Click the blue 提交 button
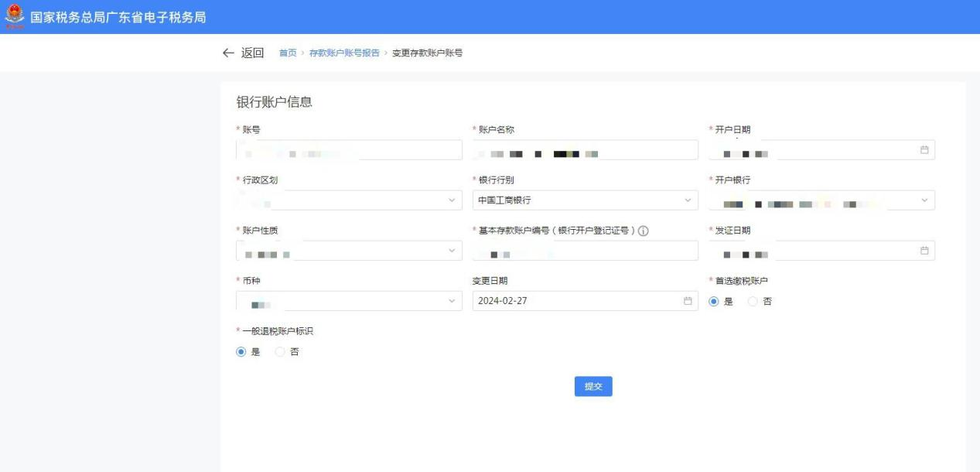 (x=593, y=387)
